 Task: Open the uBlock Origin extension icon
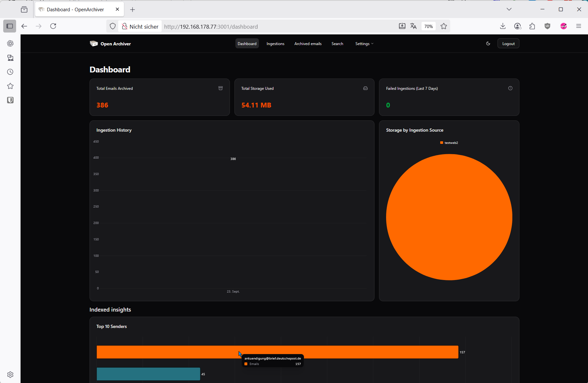click(x=547, y=26)
